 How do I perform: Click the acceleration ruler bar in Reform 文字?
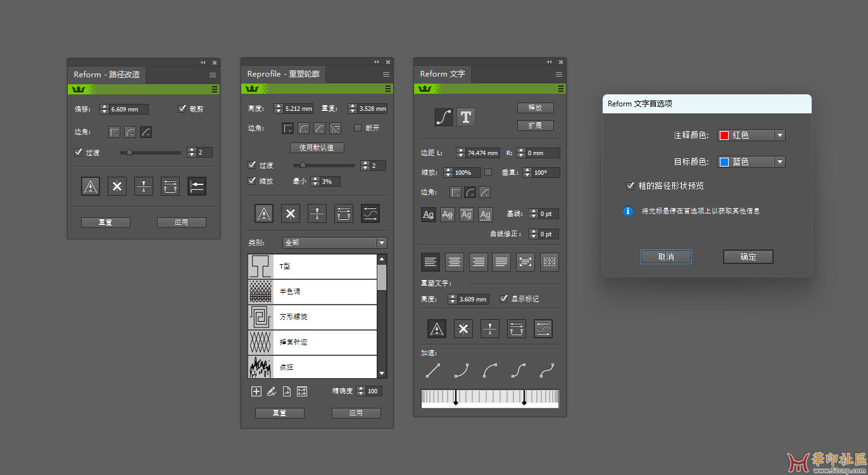pos(490,398)
